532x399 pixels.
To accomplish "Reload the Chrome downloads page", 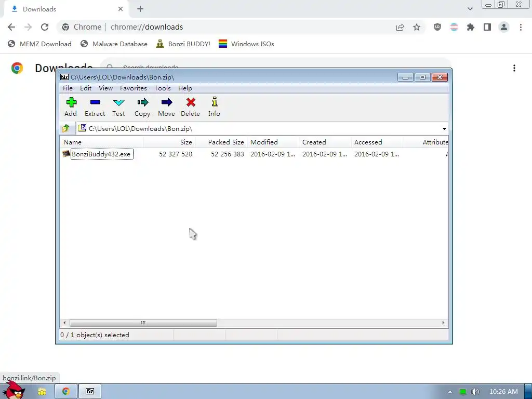I will pos(45,27).
